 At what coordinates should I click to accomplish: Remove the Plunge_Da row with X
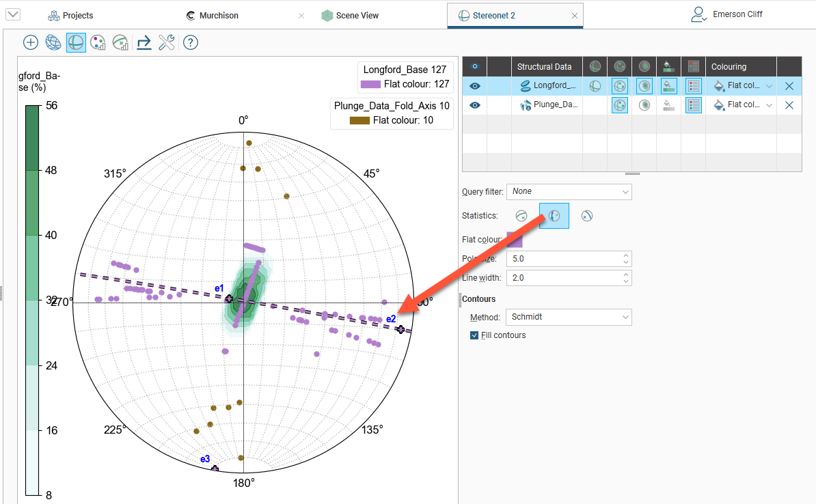pyautogui.click(x=789, y=105)
